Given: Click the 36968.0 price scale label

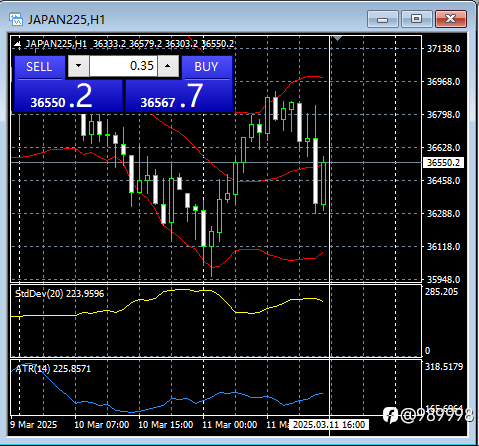Looking at the screenshot, I should (443, 82).
